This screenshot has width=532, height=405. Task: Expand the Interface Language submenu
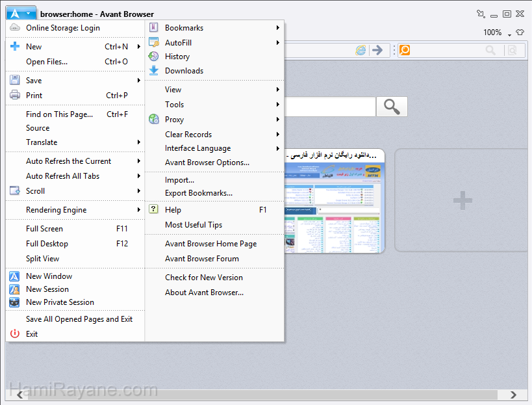[278, 148]
